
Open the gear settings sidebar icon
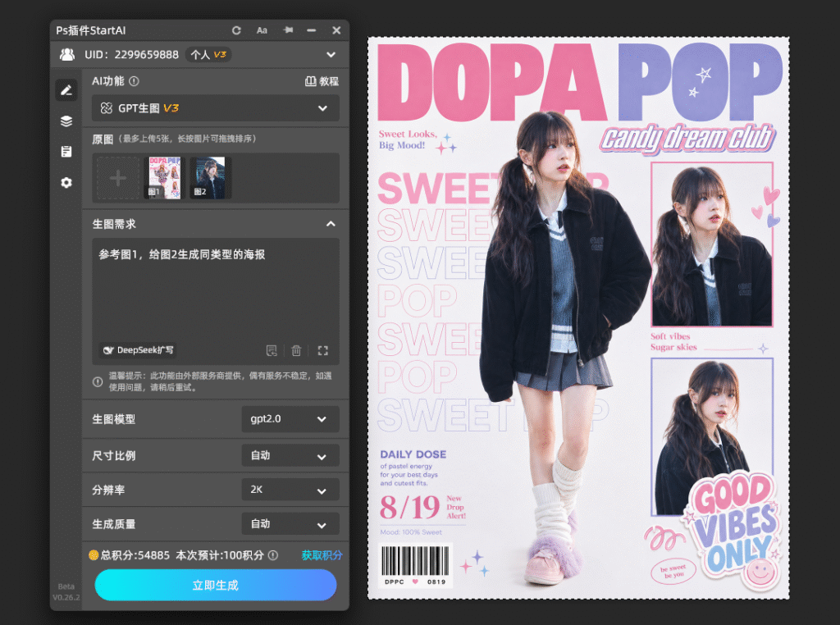point(66,183)
